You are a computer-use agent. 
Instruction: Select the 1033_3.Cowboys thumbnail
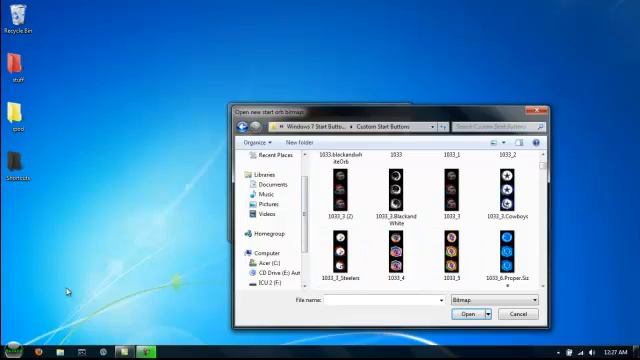[507, 190]
